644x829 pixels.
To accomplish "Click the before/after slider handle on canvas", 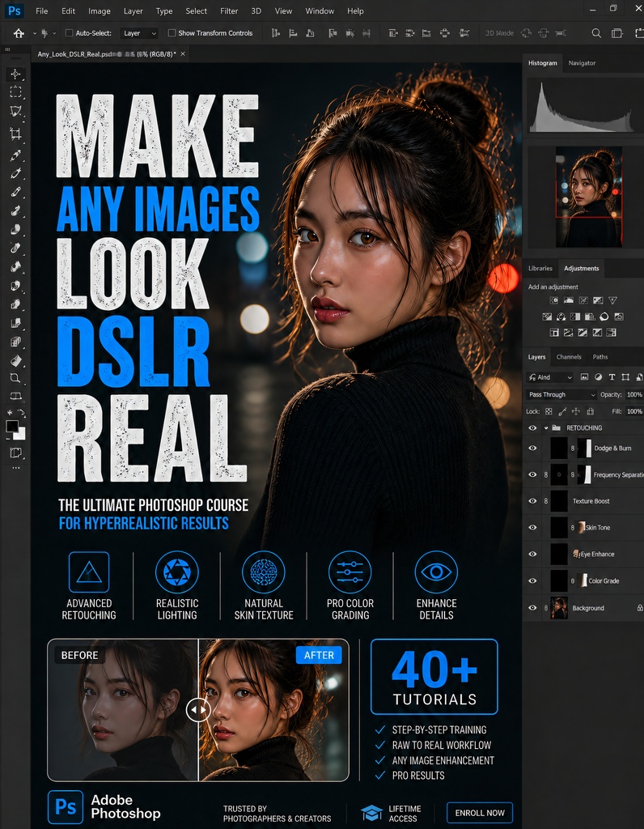I will (x=198, y=709).
